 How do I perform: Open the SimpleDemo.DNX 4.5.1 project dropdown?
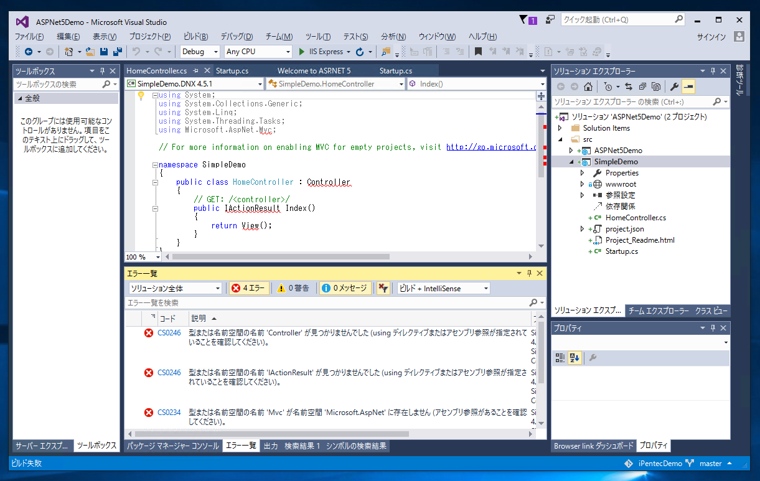coord(194,84)
